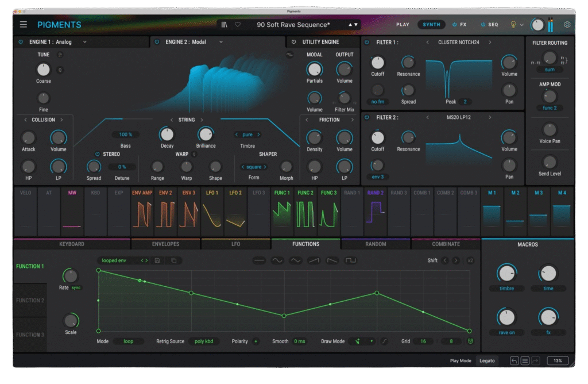
Task: Select the square wave function shape preset
Action: pyautogui.click(x=350, y=260)
